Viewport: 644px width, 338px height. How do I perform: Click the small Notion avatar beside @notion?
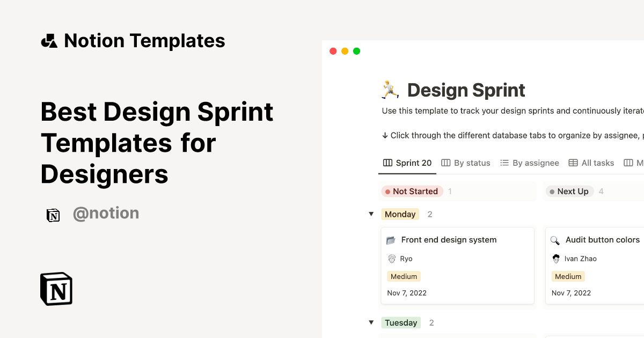coord(53,215)
